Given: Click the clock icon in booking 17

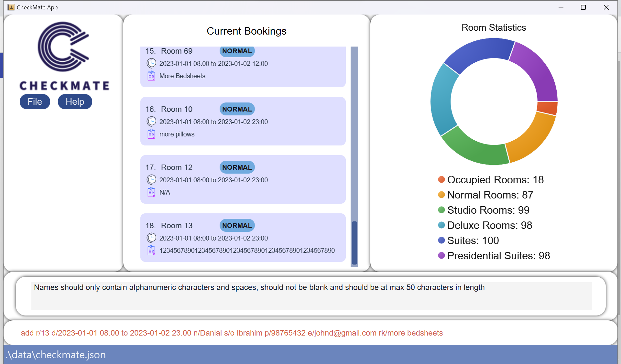Looking at the screenshot, I should click(x=151, y=180).
